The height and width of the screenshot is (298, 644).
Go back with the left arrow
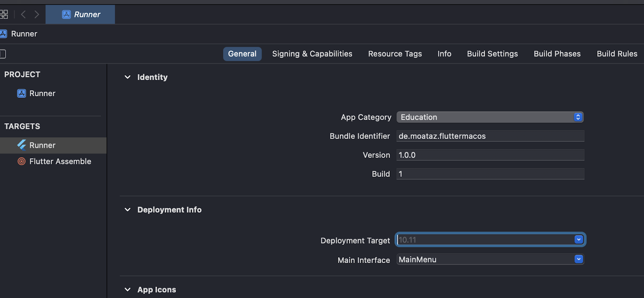[x=23, y=14]
